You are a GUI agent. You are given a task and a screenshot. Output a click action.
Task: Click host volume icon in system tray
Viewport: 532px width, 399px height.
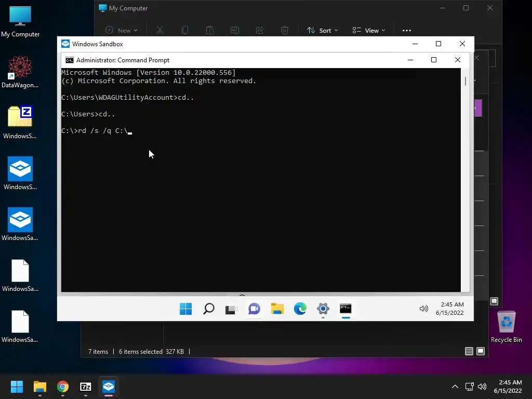(x=482, y=387)
